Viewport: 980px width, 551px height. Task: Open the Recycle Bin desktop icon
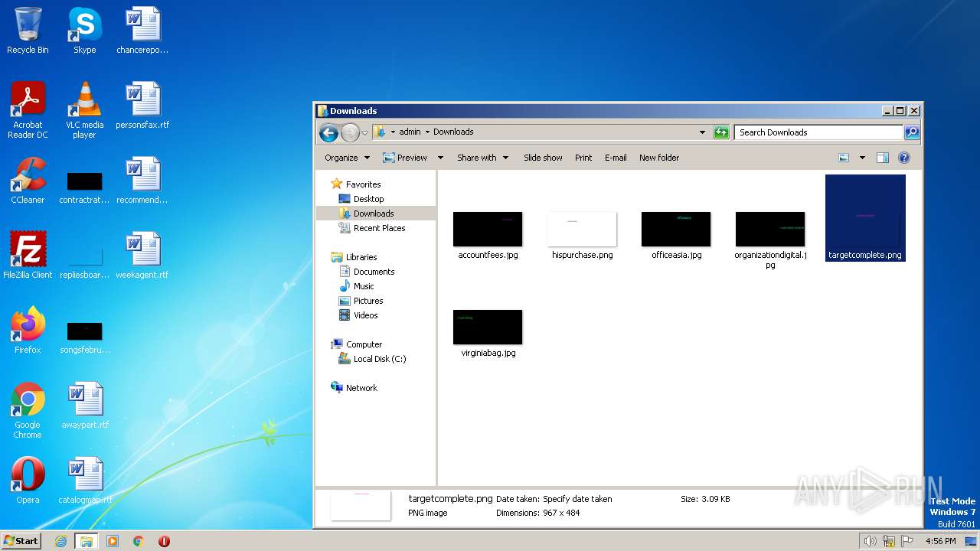[28, 31]
